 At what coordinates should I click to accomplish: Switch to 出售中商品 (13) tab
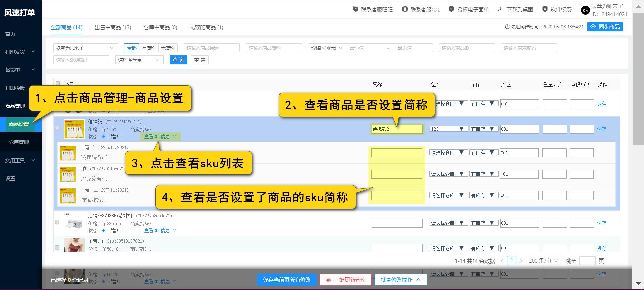113,27
